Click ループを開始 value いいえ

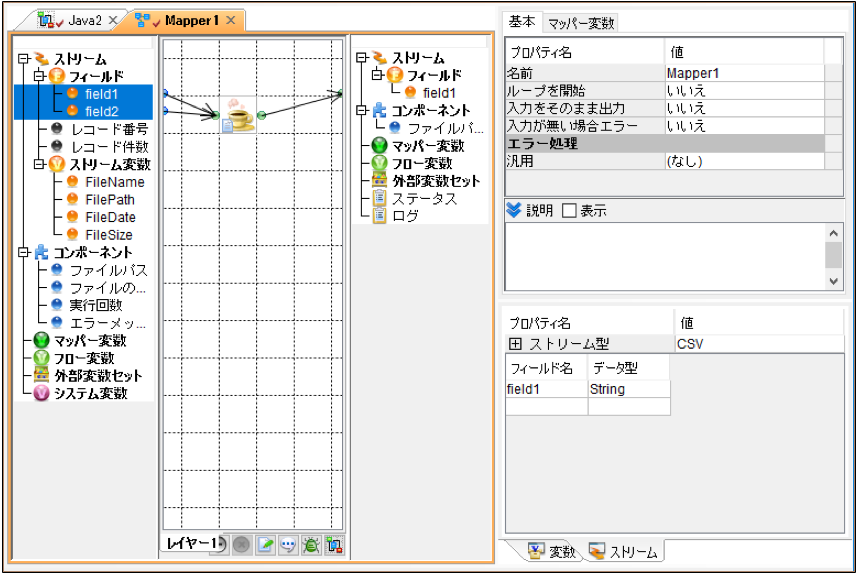744,91
